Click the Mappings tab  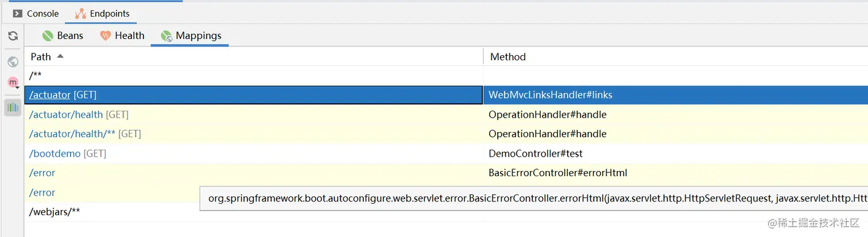coord(191,36)
